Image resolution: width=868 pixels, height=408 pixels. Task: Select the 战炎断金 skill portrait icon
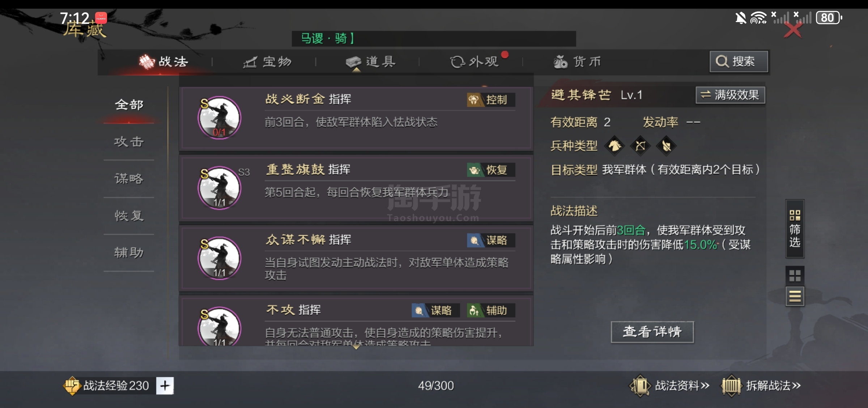[x=219, y=117]
